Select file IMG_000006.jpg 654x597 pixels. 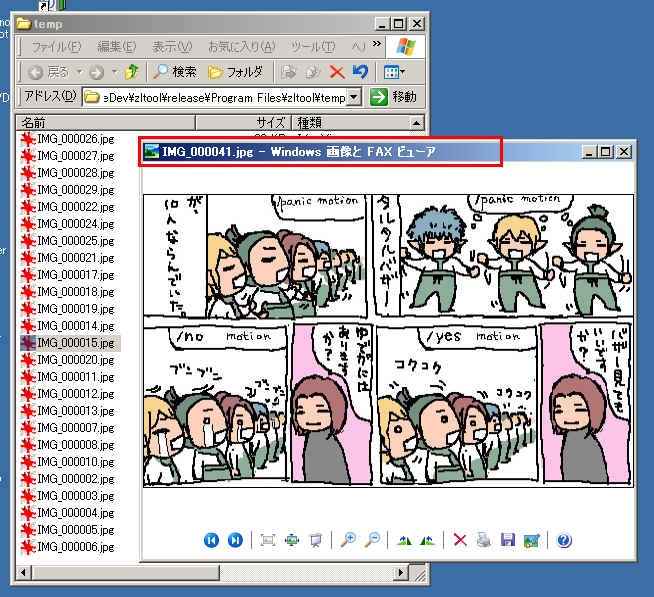click(68, 547)
